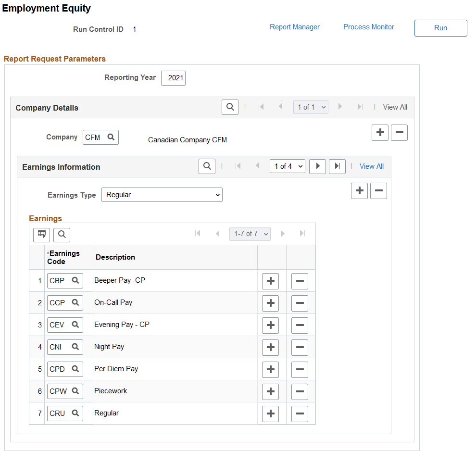Open the lookup for Earnings Code CRU
Screen dimensions: 476x451
(75, 413)
